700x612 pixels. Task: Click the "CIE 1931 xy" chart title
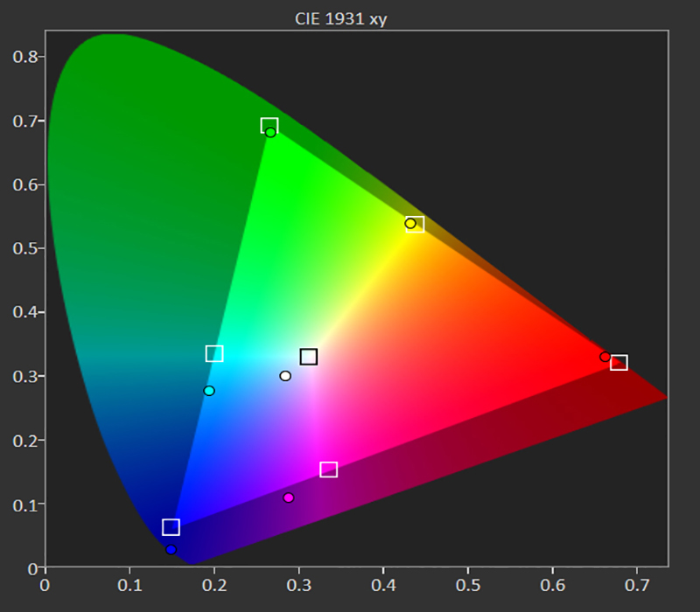click(x=340, y=18)
